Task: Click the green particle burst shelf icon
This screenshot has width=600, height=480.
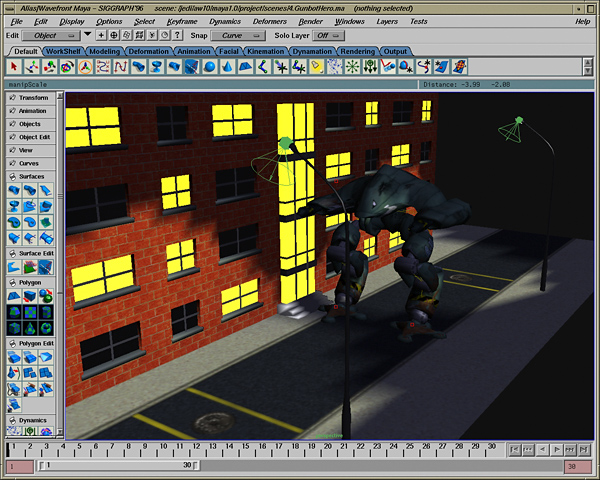Action: point(352,67)
